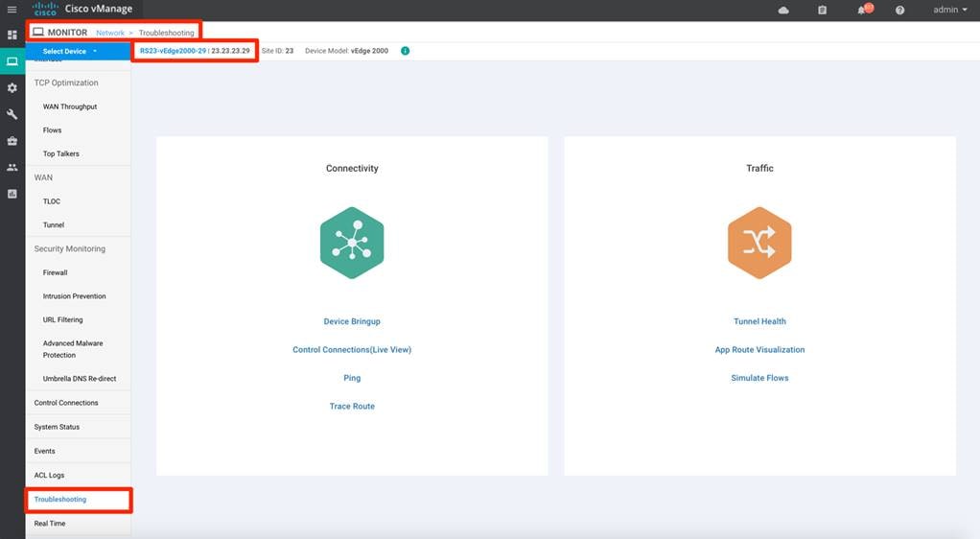Image resolution: width=980 pixels, height=539 pixels.
Task: Click the cloud icon in top bar
Action: pos(783,10)
